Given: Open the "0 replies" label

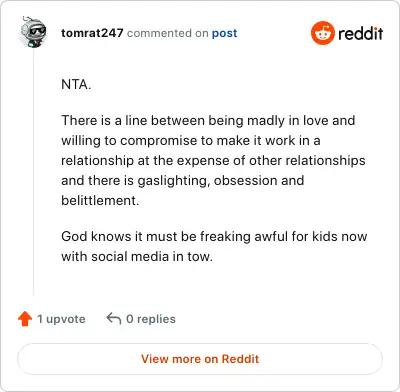Looking at the screenshot, I should pyautogui.click(x=151, y=319).
